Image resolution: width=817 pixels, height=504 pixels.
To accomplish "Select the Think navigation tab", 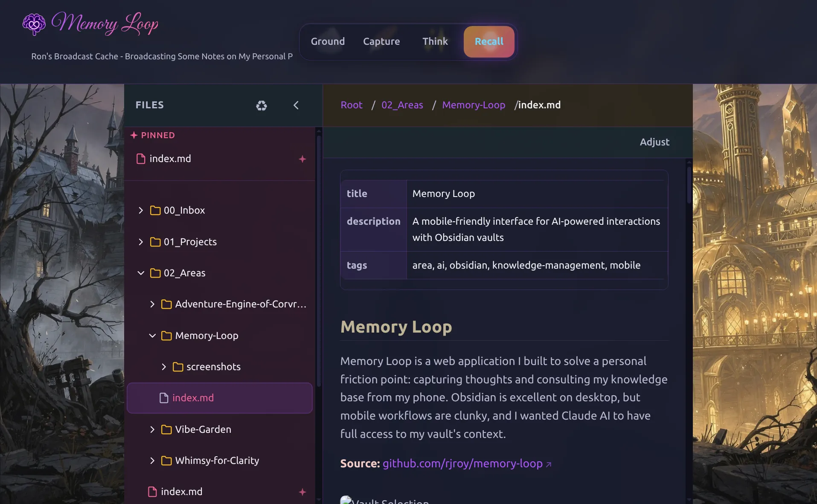I will [435, 41].
